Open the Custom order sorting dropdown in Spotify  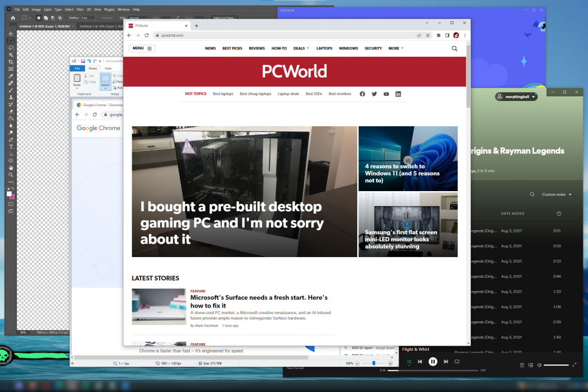(554, 194)
